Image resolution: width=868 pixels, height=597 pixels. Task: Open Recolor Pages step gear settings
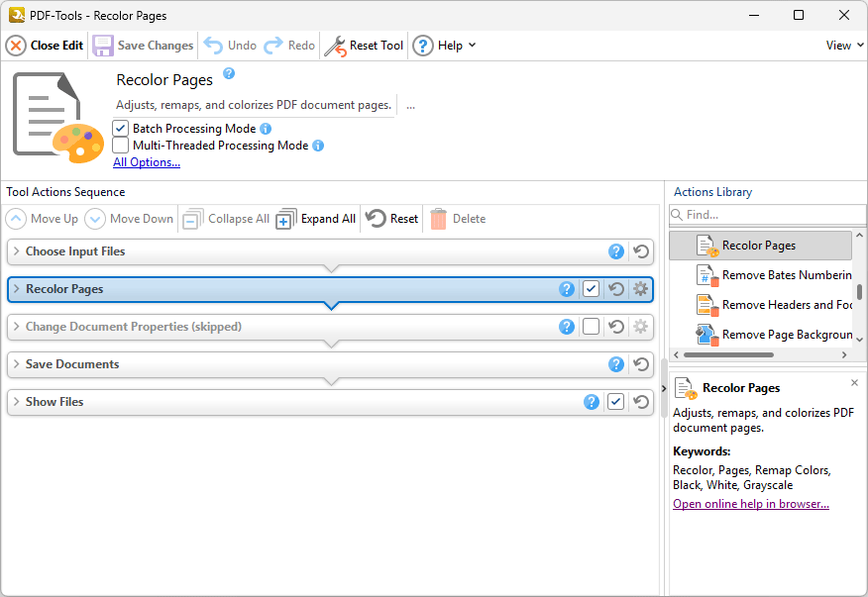[640, 289]
